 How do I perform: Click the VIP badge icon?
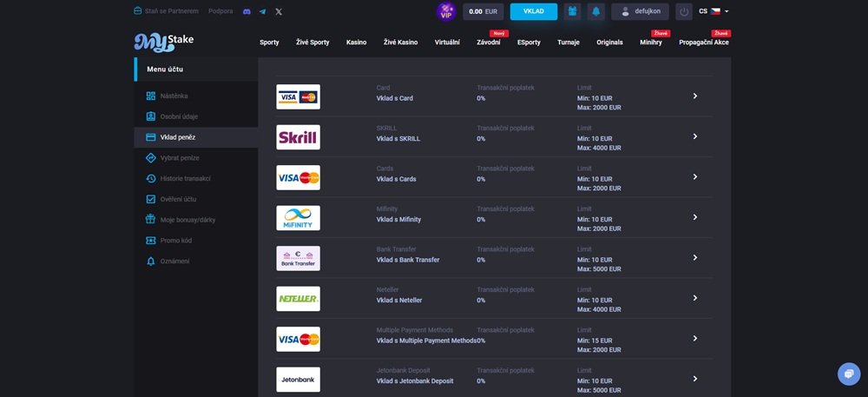point(445,11)
